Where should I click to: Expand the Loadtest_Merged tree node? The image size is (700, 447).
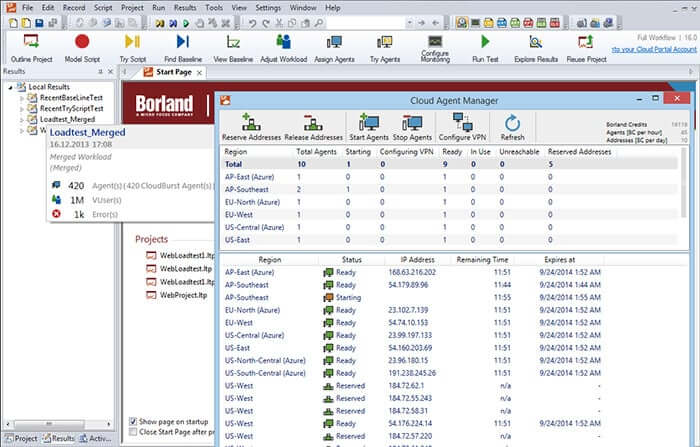point(21,120)
